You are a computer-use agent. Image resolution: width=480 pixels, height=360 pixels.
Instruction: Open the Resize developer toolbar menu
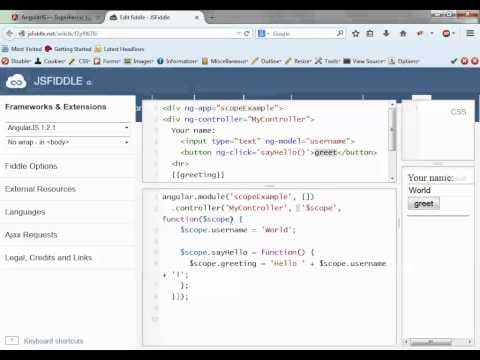(298, 61)
